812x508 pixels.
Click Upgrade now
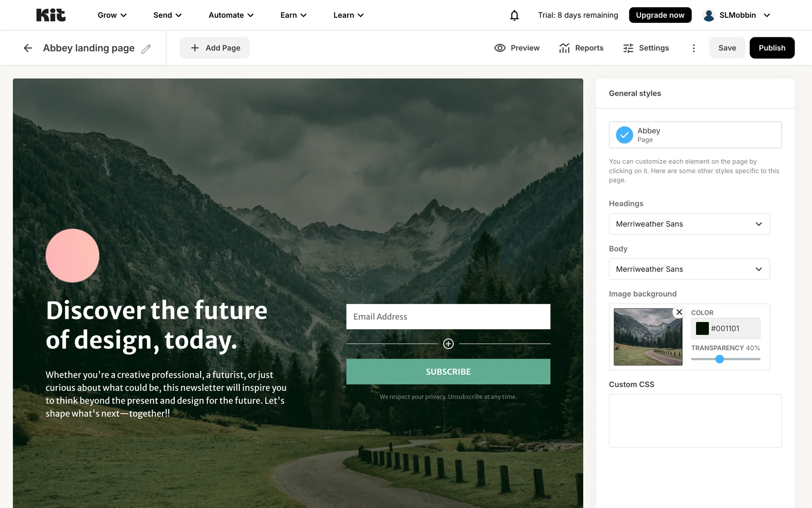tap(660, 15)
